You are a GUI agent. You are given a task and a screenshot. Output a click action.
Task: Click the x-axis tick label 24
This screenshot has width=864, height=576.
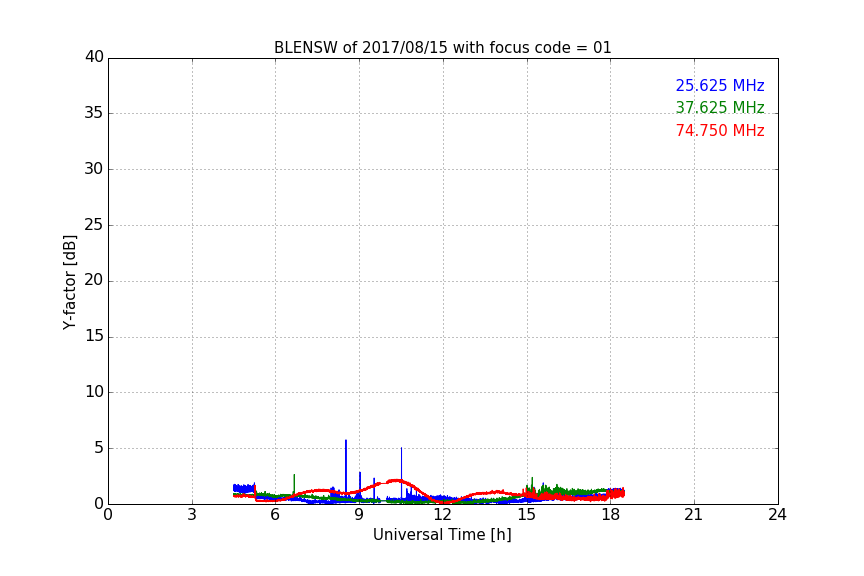click(777, 515)
